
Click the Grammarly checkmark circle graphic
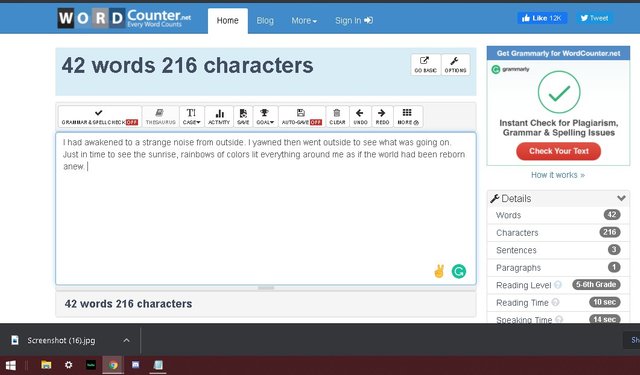pos(559,92)
